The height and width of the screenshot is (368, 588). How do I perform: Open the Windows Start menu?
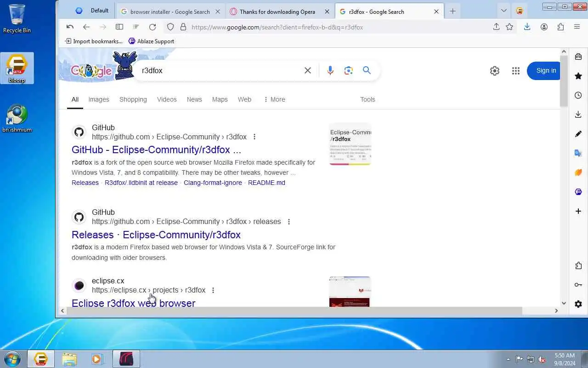click(12, 359)
